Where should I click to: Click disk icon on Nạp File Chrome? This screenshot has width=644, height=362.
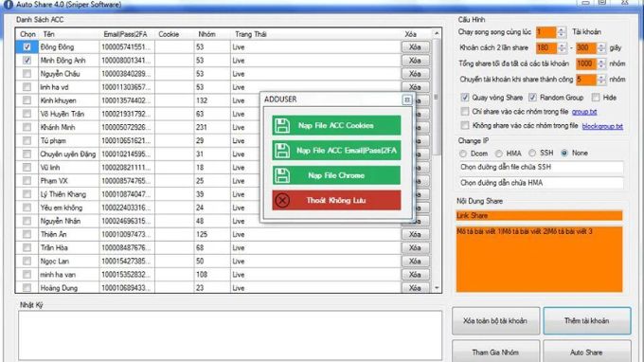tap(282, 175)
